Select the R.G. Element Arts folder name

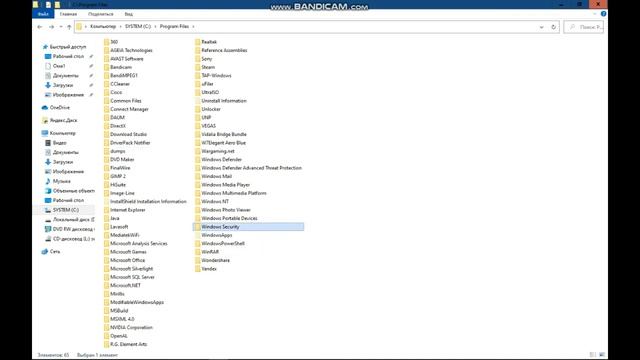click(129, 344)
